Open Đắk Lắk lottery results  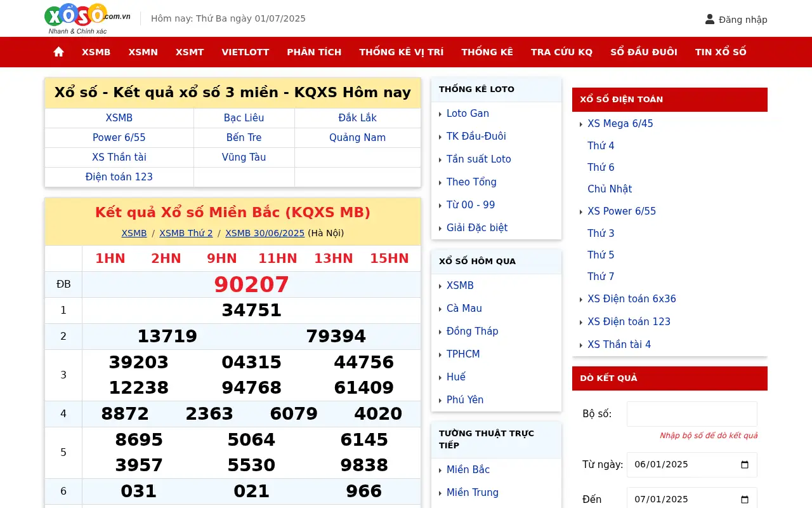(358, 118)
